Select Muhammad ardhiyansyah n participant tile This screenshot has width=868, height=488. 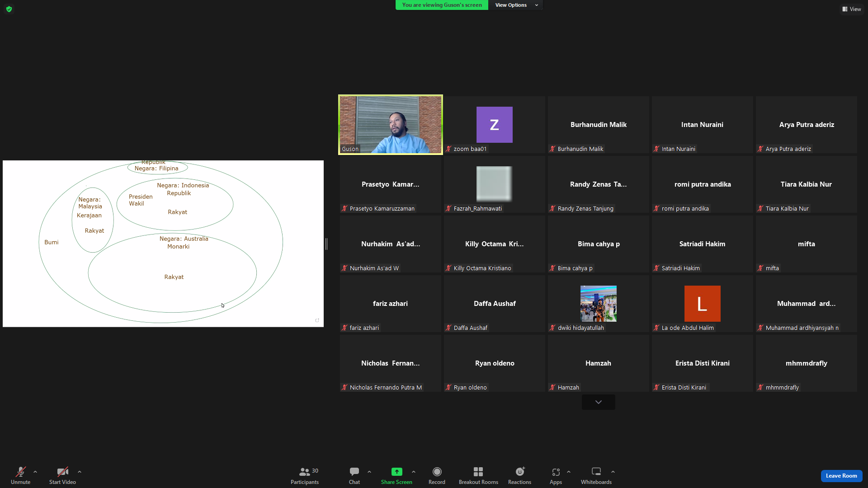(x=807, y=304)
